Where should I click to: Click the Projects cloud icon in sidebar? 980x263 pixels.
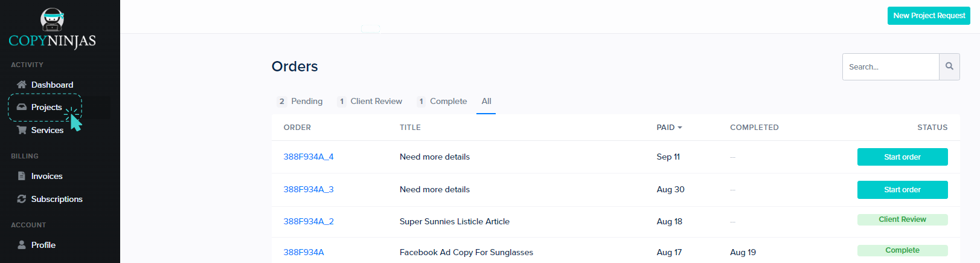pyautogui.click(x=22, y=107)
